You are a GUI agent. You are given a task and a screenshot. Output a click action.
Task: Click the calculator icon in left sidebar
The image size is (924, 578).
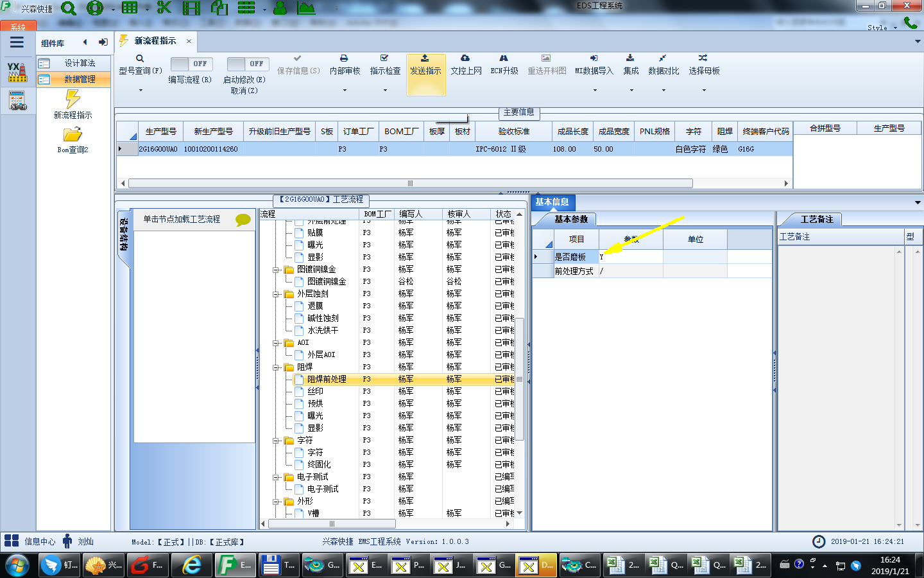pos(17,101)
